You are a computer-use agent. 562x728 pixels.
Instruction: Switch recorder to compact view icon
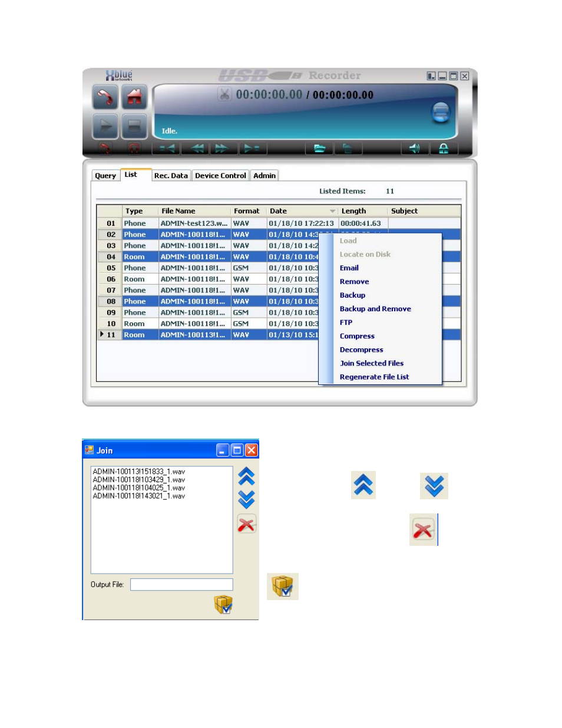431,76
